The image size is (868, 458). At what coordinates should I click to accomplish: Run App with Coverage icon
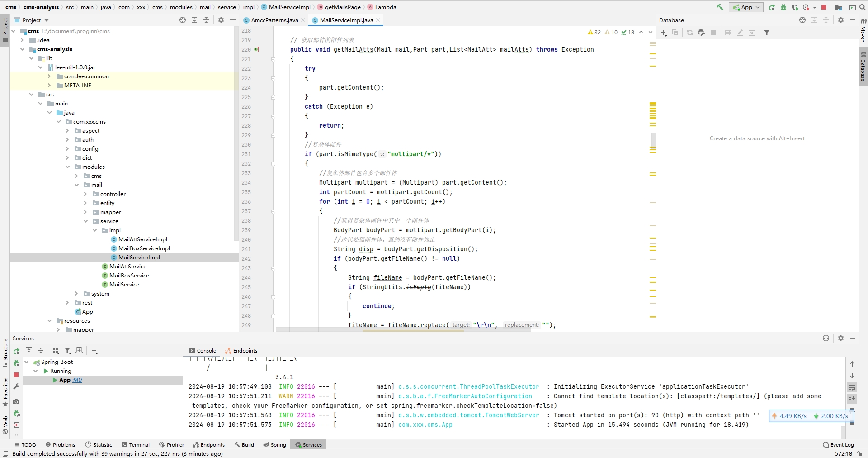[795, 7]
